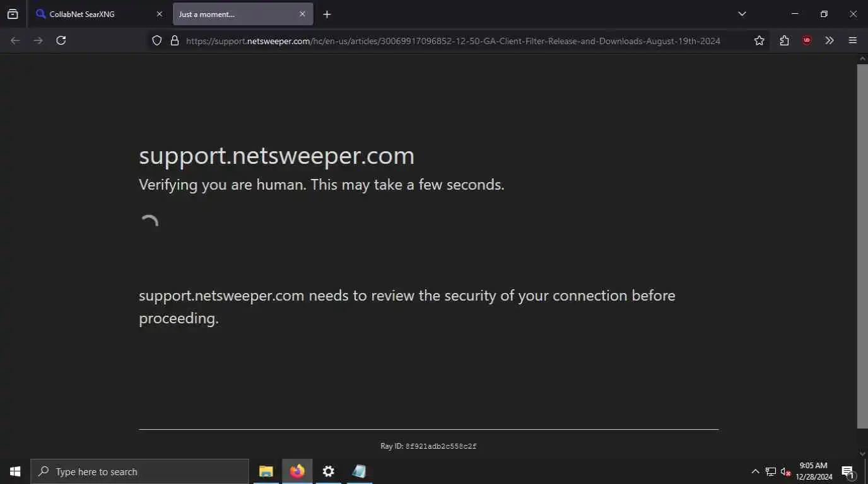Reload the current page

point(61,40)
